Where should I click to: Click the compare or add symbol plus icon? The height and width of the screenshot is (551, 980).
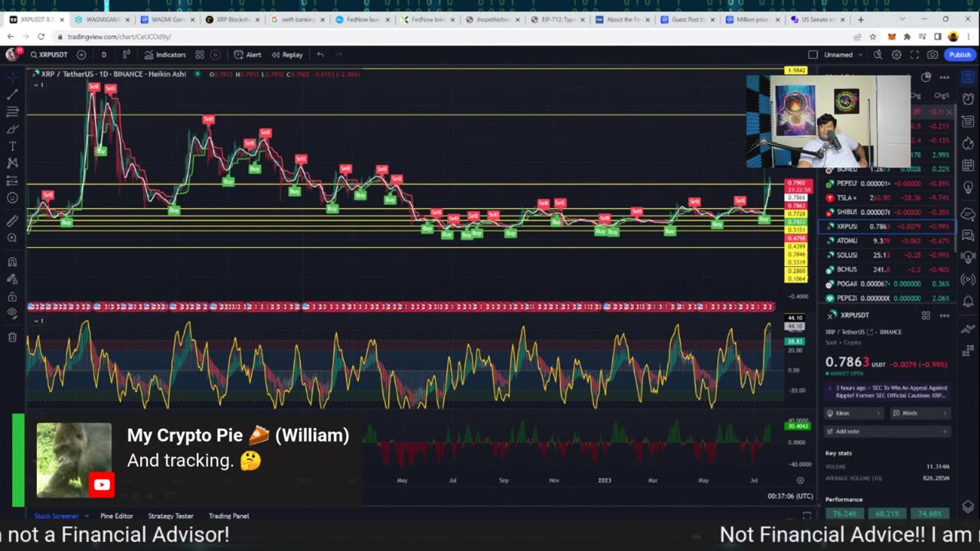81,54
